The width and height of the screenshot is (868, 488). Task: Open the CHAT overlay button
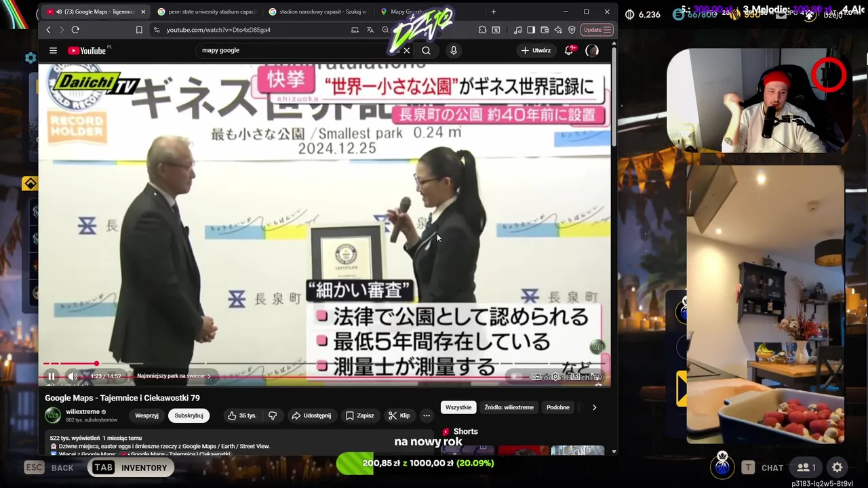[x=764, y=468]
